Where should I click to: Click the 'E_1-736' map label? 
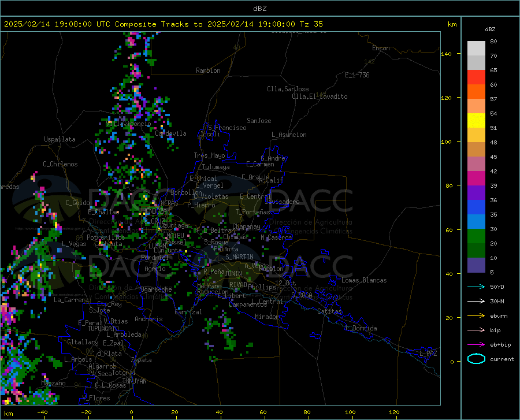tap(357, 75)
